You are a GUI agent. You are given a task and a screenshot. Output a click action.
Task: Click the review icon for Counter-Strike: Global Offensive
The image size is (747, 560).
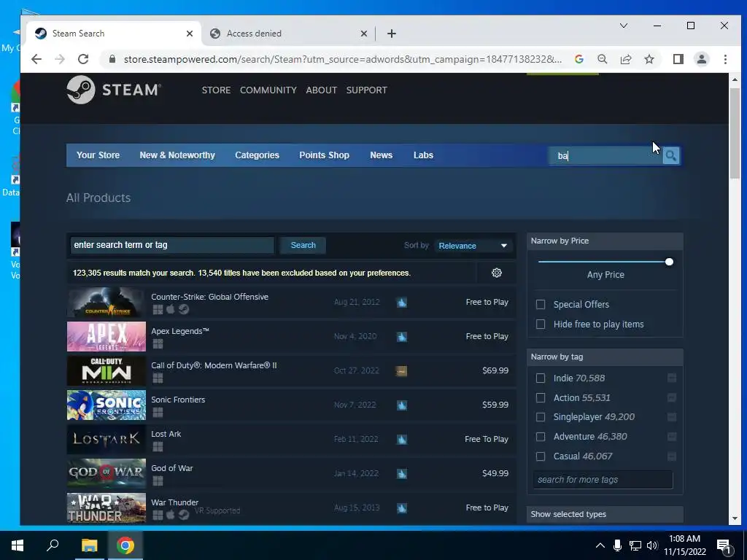[402, 303]
